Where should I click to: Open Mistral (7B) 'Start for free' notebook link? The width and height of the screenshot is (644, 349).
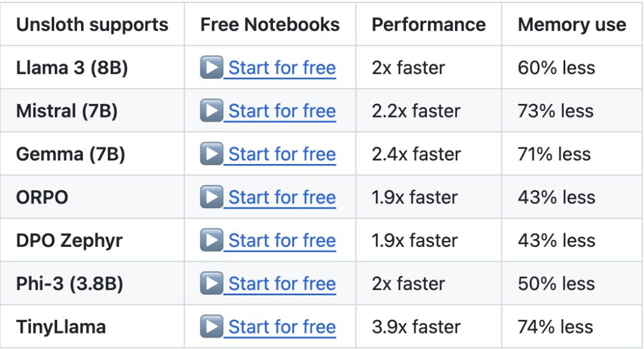click(282, 111)
